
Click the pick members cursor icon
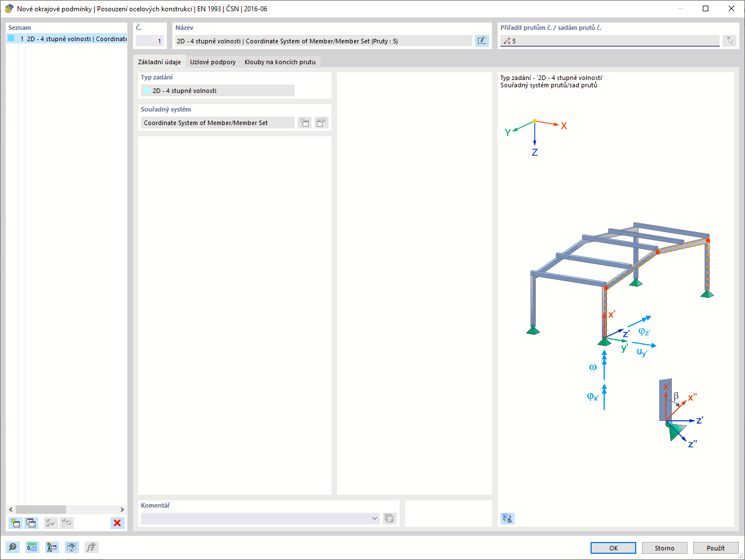pyautogui.click(x=730, y=41)
